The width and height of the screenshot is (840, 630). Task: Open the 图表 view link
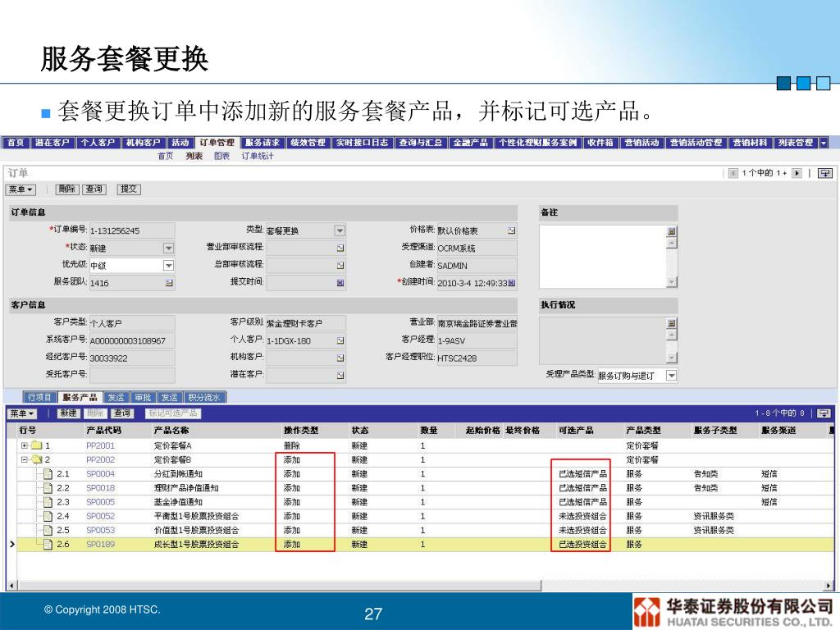tap(221, 156)
